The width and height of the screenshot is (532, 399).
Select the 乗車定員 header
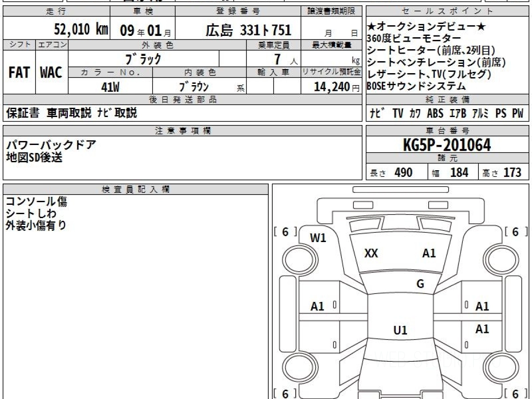tap(274, 45)
